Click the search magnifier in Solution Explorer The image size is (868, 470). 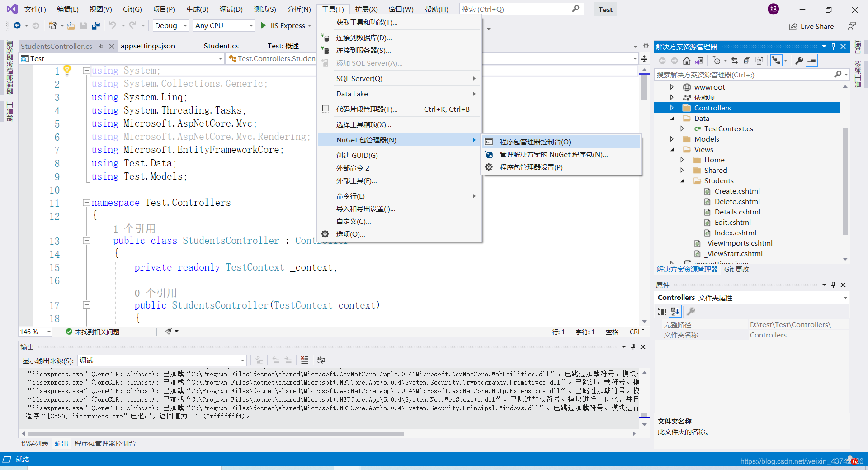[x=838, y=75]
